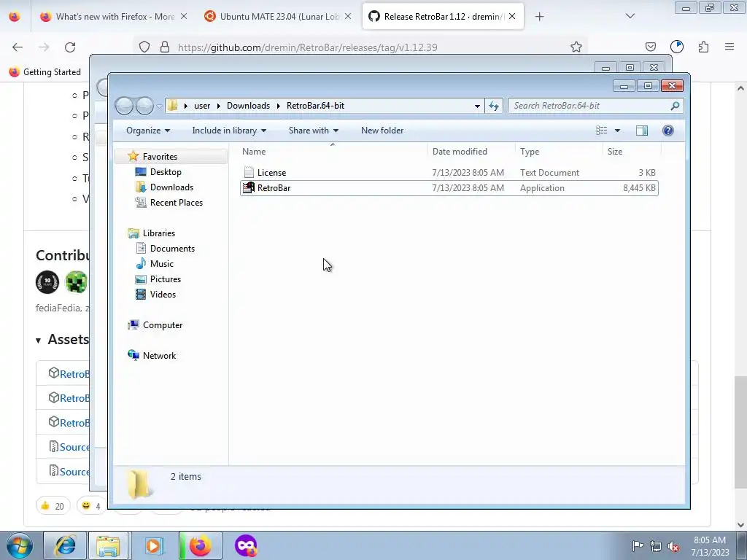Open Explorer Help question mark
The image size is (747, 560).
[x=668, y=131]
